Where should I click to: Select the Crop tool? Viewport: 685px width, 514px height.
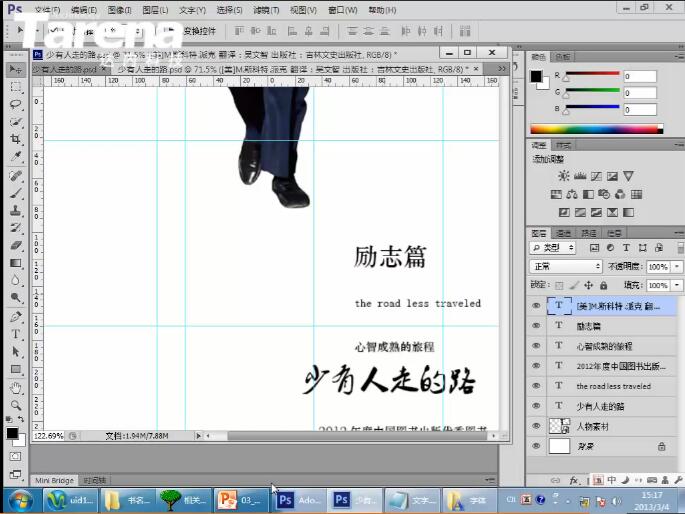(x=16, y=139)
